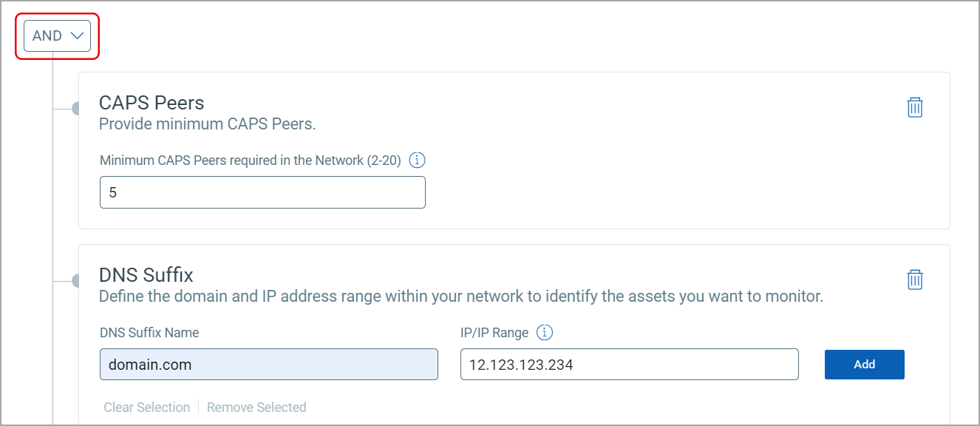
Task: Click the Clear Selection link
Action: [147, 408]
